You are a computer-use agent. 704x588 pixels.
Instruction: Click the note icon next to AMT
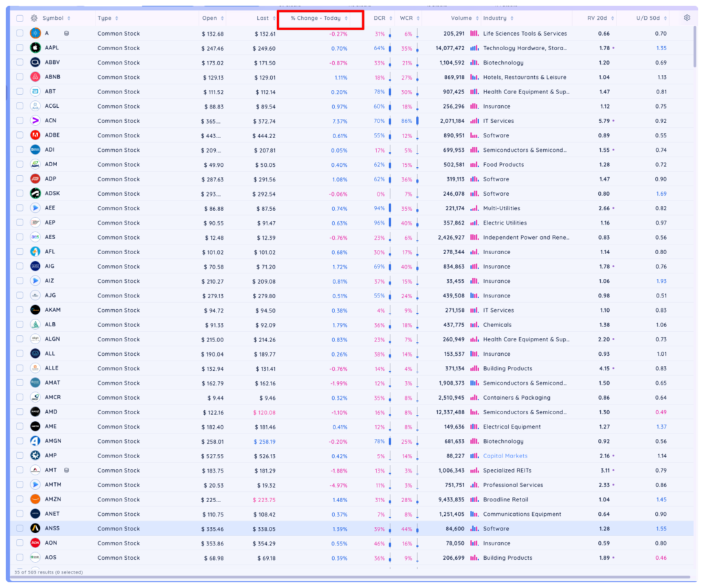tap(67, 470)
